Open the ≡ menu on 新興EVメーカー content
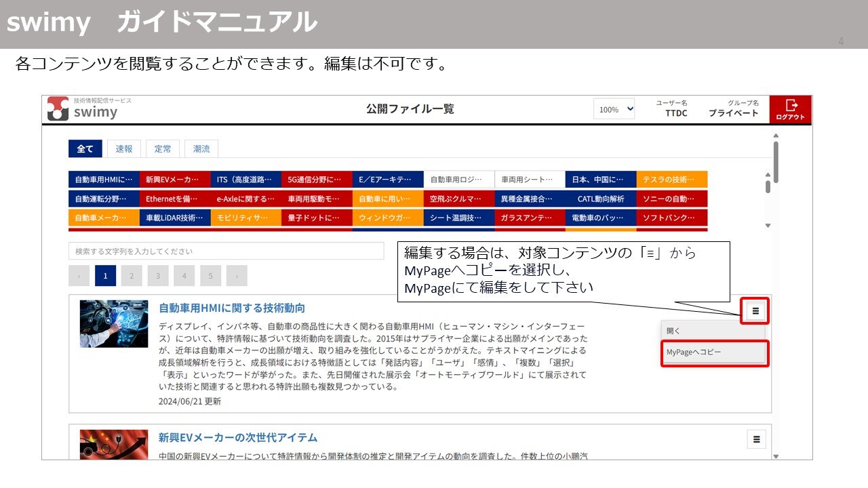 (x=755, y=439)
